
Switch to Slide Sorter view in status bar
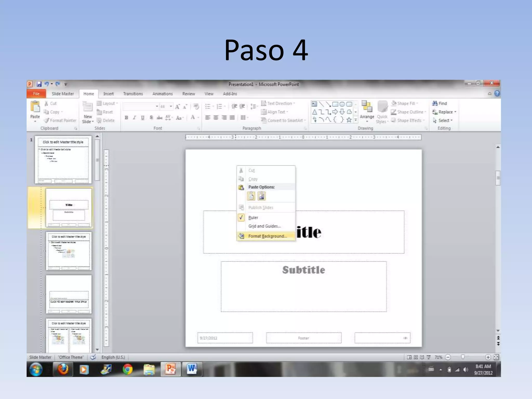pos(416,357)
